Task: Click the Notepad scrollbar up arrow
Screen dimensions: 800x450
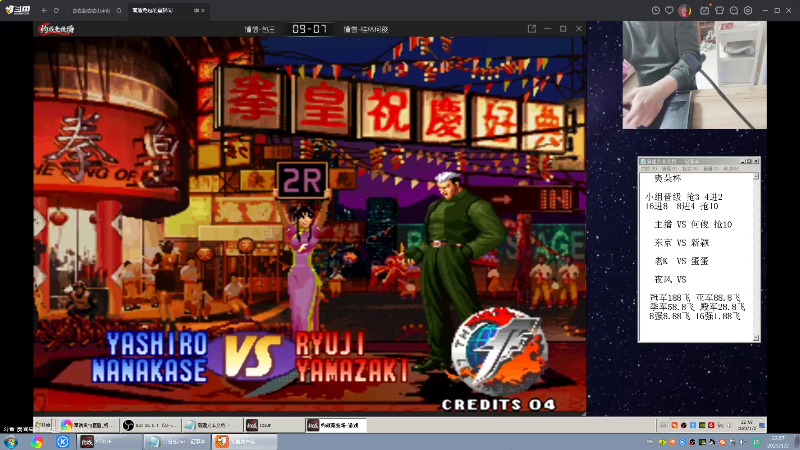Action: click(756, 176)
